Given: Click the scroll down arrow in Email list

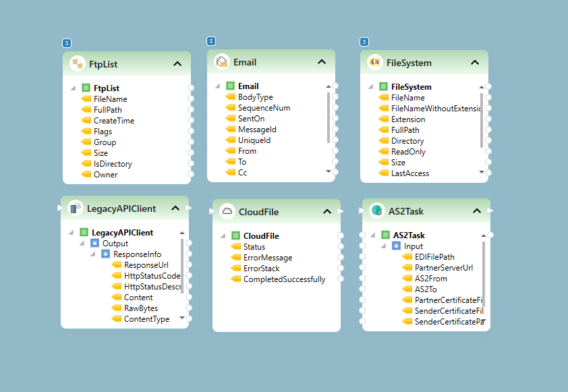Looking at the screenshot, I should tap(329, 171).
